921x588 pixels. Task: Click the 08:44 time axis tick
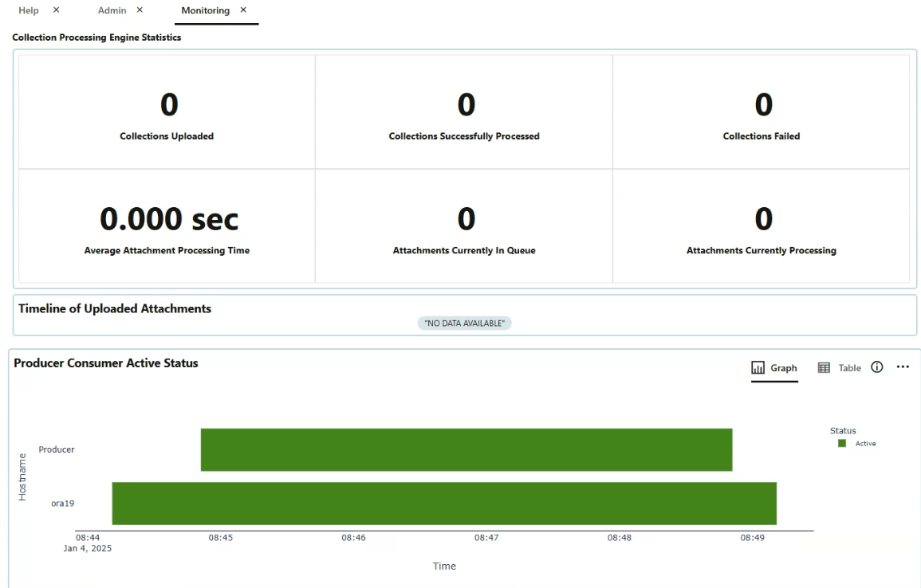[x=88, y=538]
